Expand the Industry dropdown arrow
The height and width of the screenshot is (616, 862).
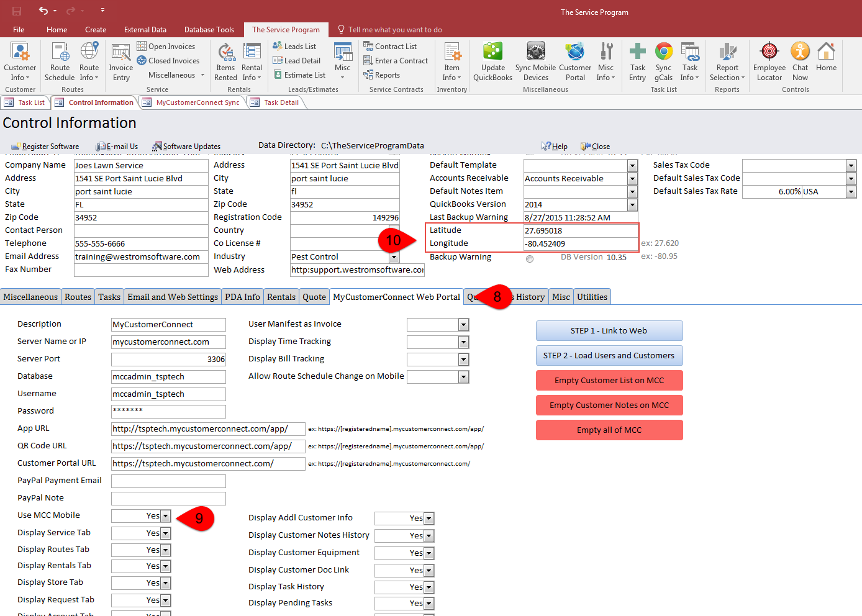[394, 257]
